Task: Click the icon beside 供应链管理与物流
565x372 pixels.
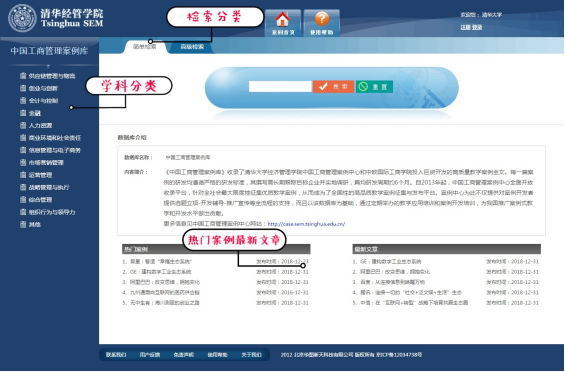Action: click(23, 76)
